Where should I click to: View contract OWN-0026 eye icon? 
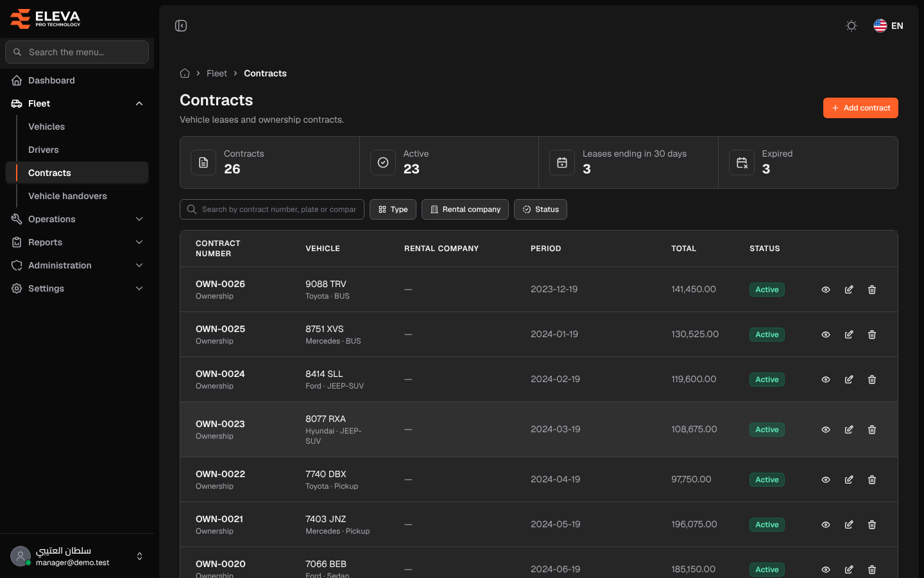coord(826,290)
